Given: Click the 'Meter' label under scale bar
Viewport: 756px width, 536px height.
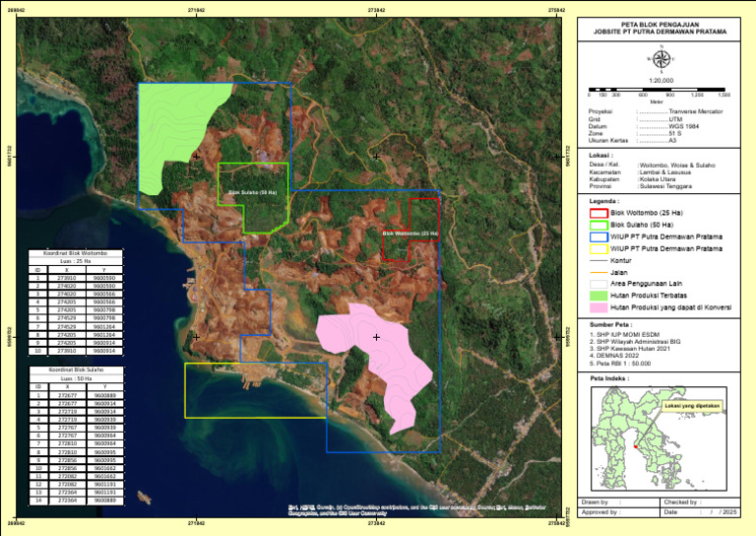Looking at the screenshot, I should coord(657,101).
